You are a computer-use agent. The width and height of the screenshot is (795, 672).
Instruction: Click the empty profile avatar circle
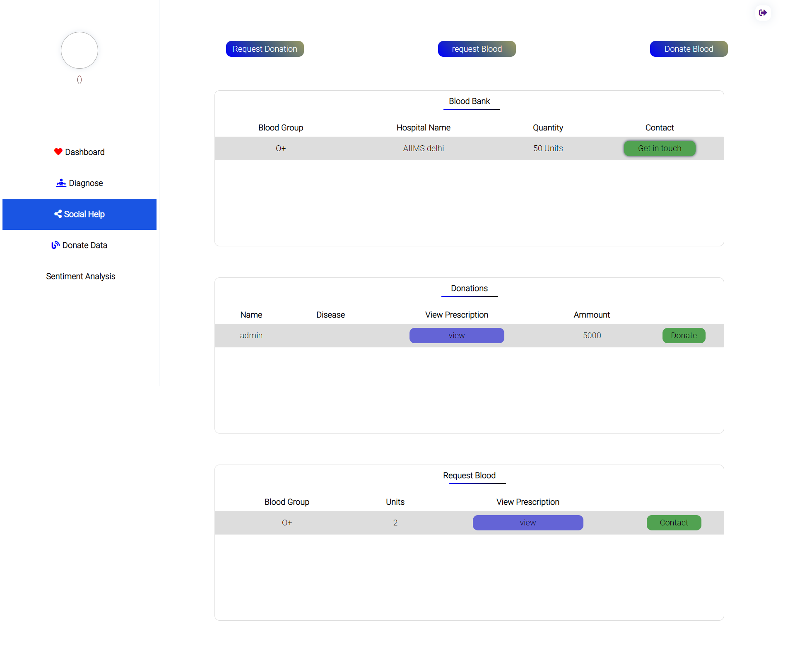(79, 51)
